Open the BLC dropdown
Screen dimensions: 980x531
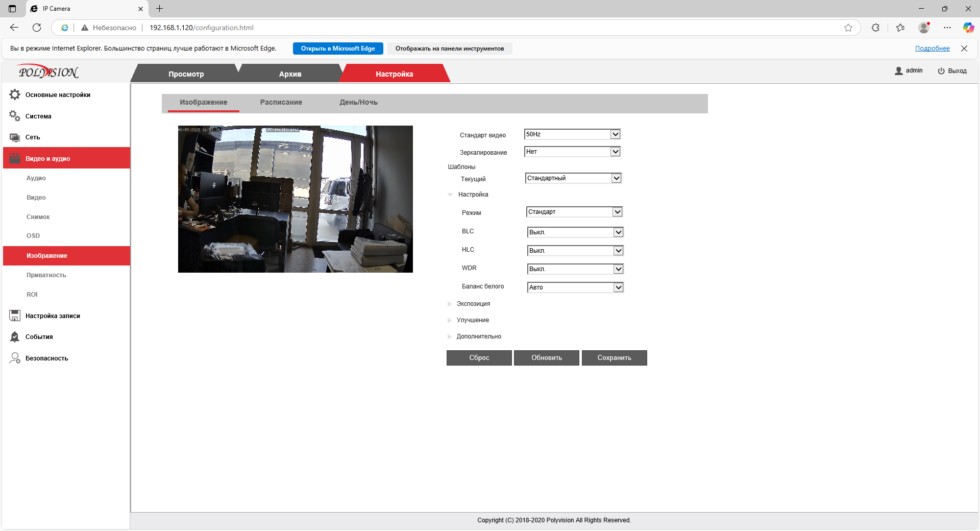(575, 232)
